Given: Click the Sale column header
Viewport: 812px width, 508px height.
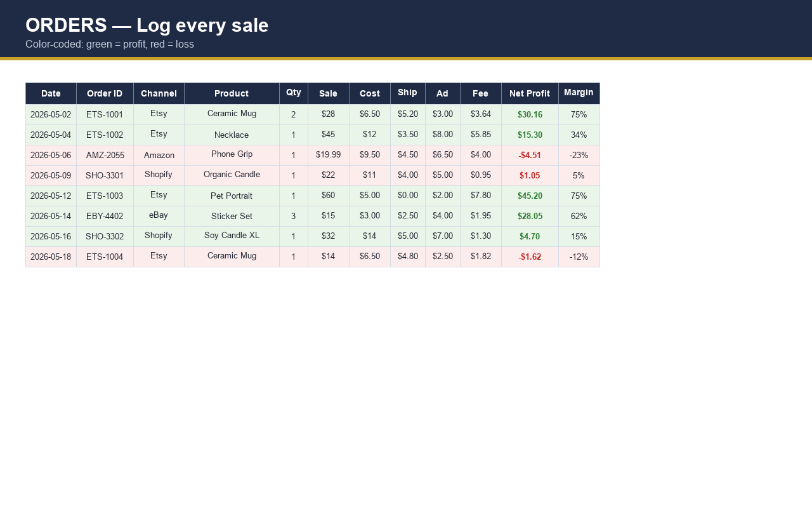Looking at the screenshot, I should pyautogui.click(x=329, y=93).
